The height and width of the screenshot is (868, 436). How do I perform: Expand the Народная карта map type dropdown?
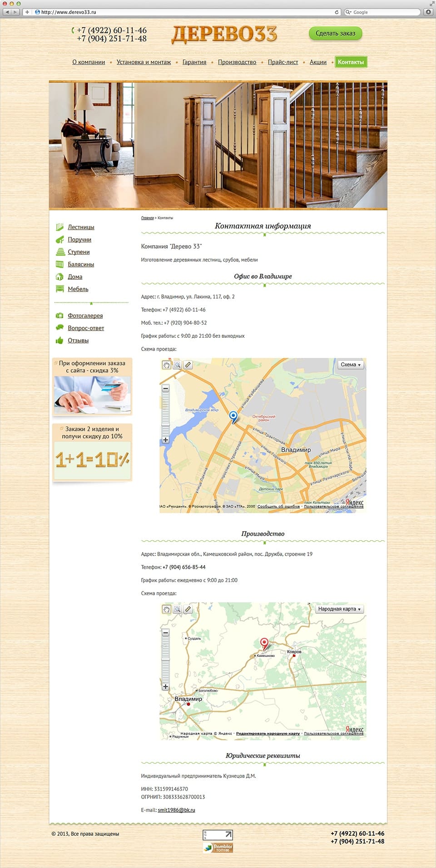coord(340,609)
